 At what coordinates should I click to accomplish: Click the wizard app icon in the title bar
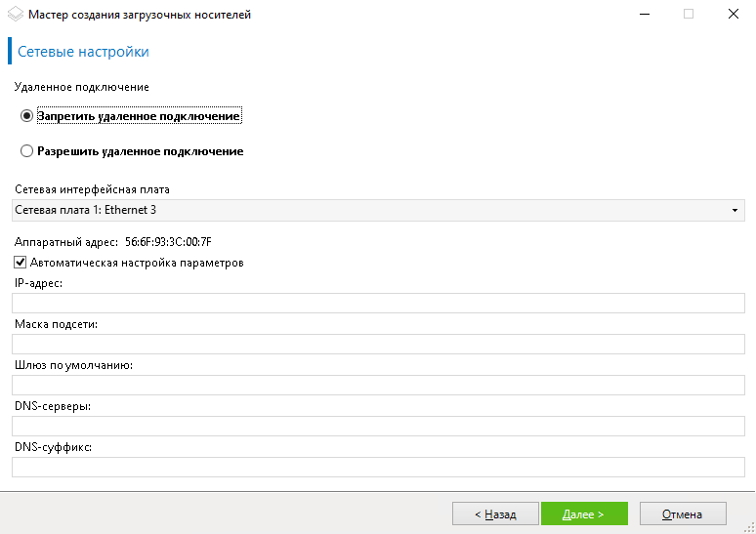[16, 14]
